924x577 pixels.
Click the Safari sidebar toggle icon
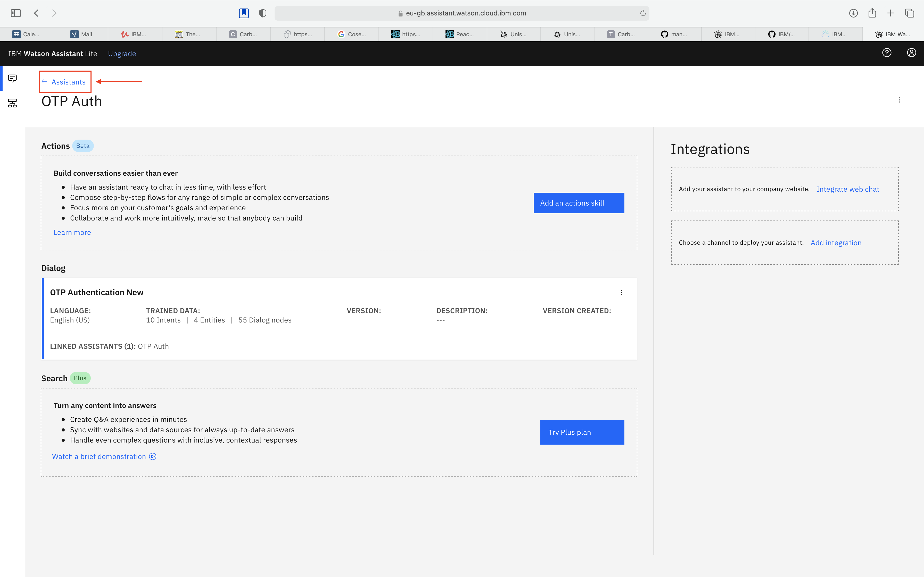pyautogui.click(x=16, y=13)
